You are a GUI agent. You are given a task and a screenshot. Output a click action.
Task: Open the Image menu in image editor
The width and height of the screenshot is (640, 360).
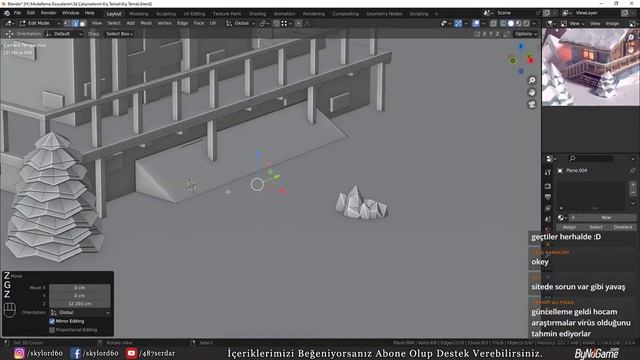(x=612, y=24)
